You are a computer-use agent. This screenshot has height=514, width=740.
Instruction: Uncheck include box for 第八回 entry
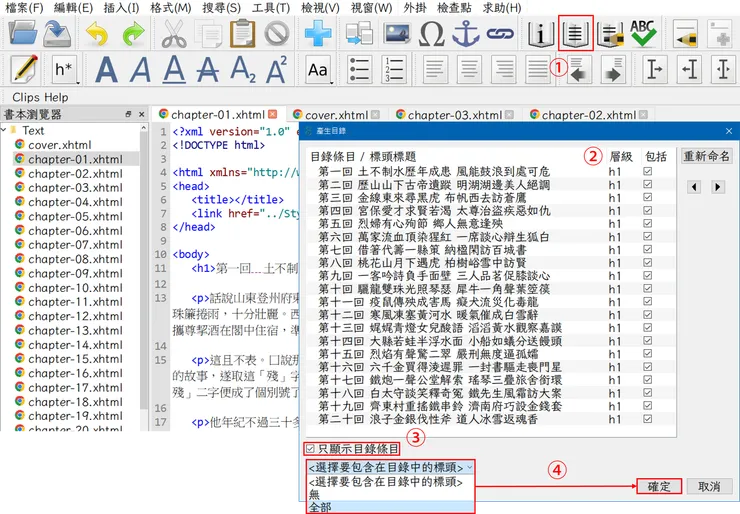tap(648, 262)
